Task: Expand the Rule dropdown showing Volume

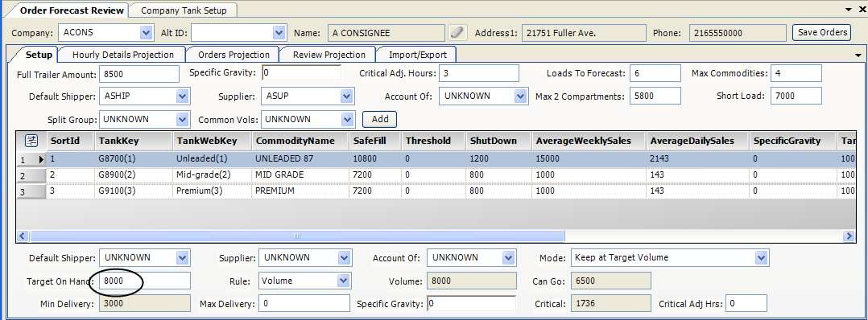Action: tap(343, 281)
